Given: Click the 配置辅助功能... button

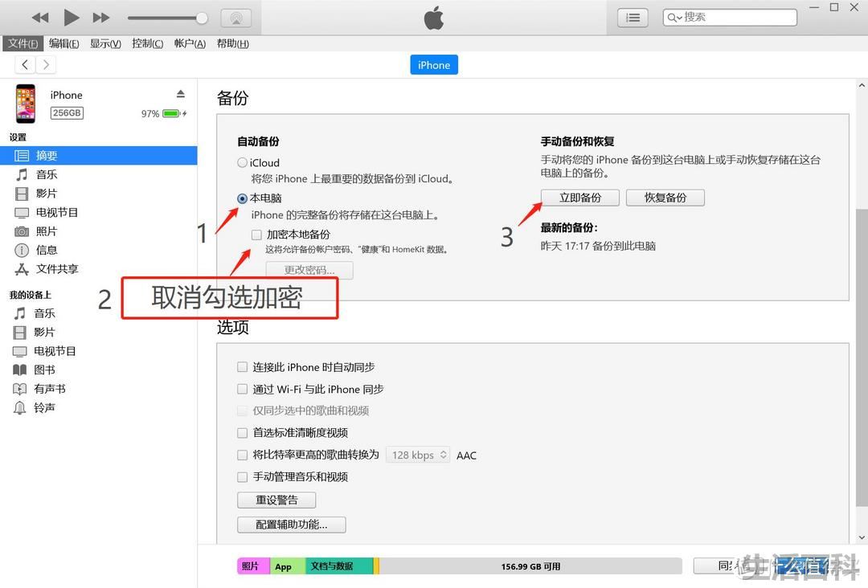Looking at the screenshot, I should tap(291, 525).
